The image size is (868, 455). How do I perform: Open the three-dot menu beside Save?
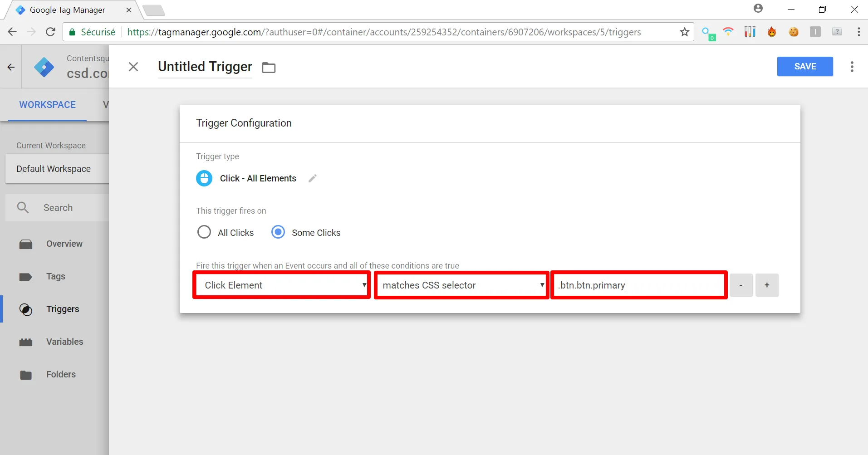pos(852,67)
